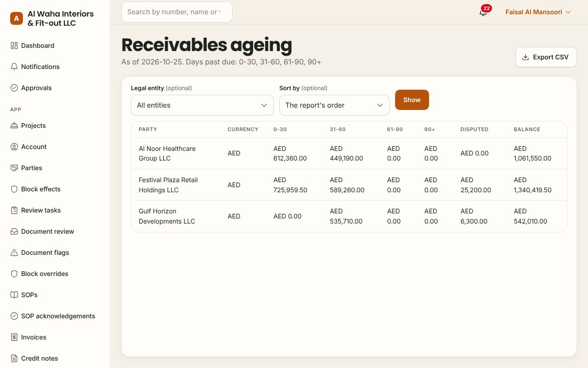The image size is (588, 368).
Task: Click the Review tasks clipboard icon
Action: [x=14, y=210]
